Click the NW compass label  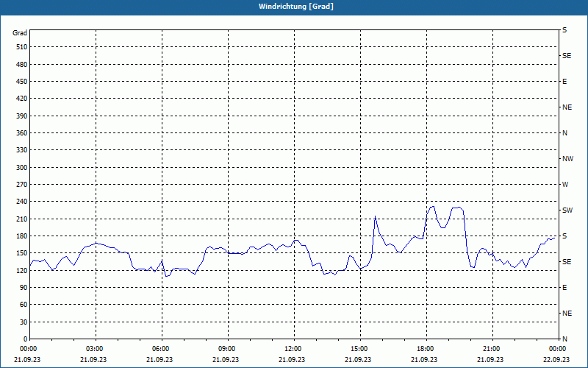pos(567,159)
